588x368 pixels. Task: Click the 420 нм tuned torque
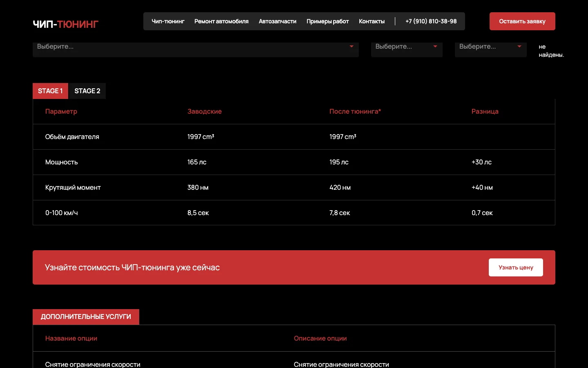(x=340, y=187)
